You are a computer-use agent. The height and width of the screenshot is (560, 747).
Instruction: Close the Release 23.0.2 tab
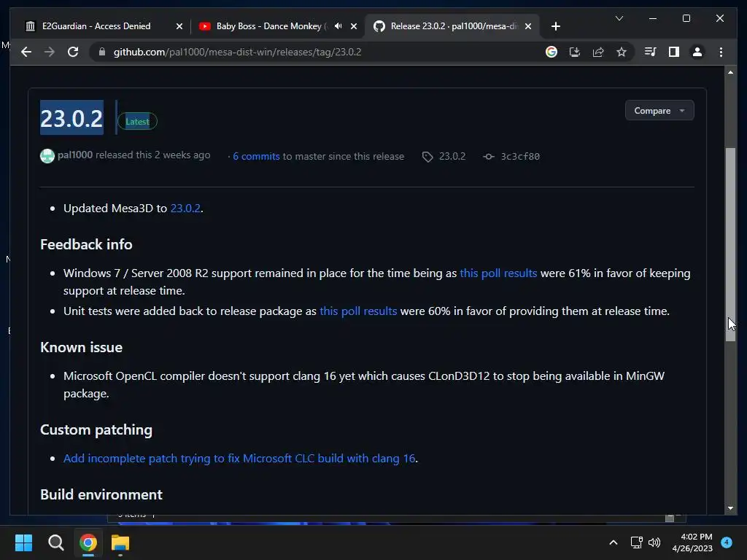(x=528, y=26)
